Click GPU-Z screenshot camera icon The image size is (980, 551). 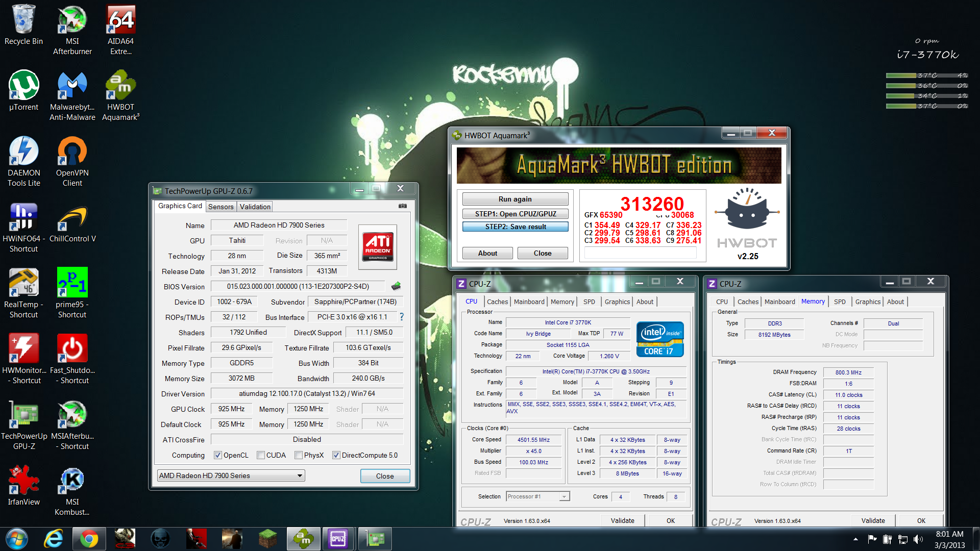pos(403,206)
